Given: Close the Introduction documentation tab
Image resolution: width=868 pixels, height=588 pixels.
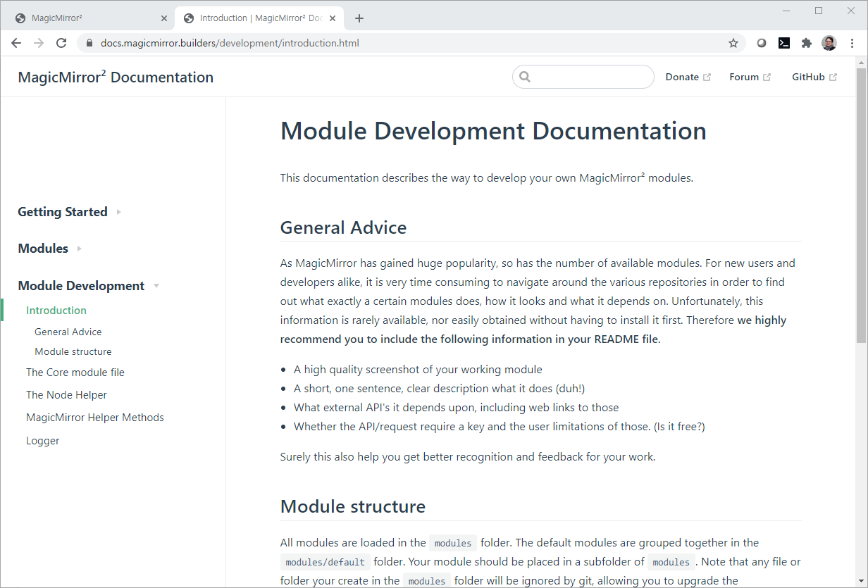Looking at the screenshot, I should point(333,18).
